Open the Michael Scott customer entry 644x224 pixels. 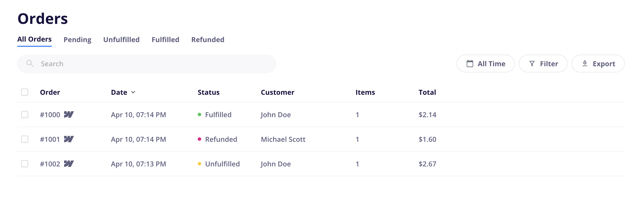click(x=283, y=139)
